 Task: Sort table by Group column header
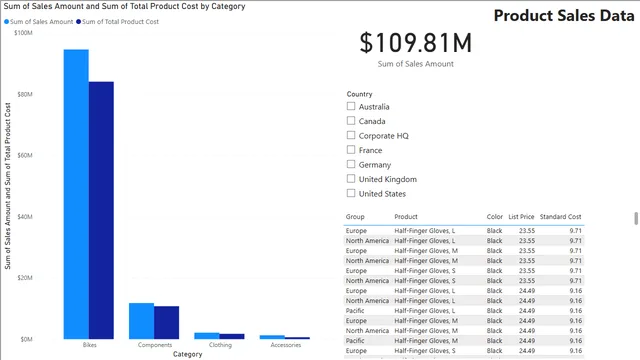pos(355,217)
